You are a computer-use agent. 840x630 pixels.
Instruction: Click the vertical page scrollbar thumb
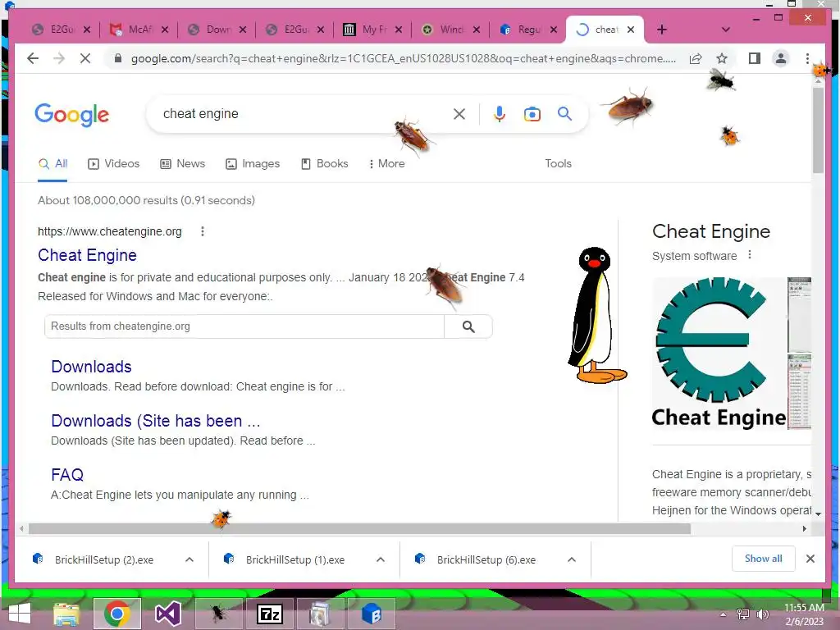click(818, 130)
